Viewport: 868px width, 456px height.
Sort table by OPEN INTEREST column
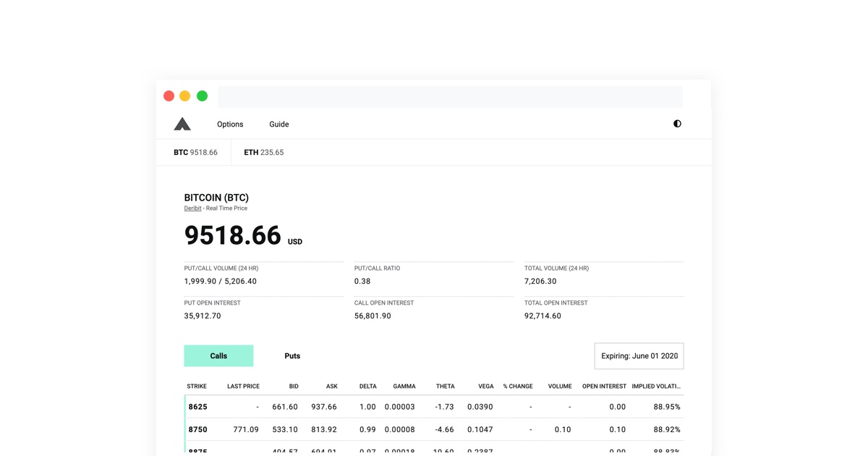(604, 386)
